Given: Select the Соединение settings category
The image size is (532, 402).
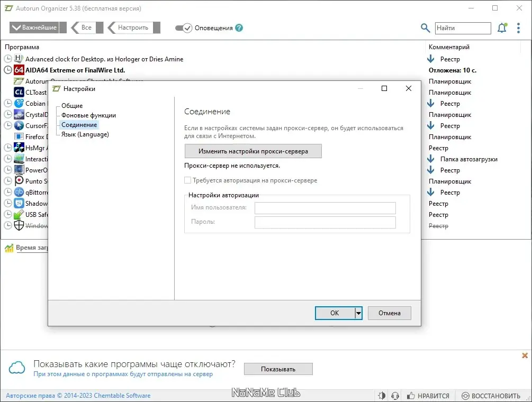Looking at the screenshot, I should coord(79,125).
